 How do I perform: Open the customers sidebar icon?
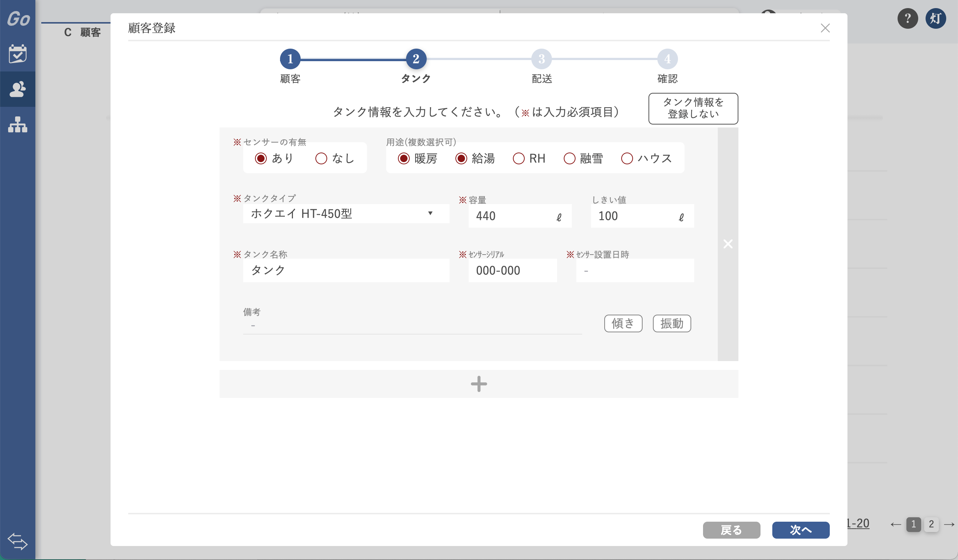17,89
